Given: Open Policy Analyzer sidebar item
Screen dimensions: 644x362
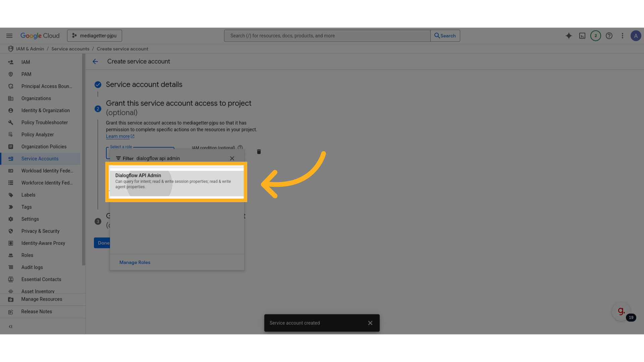Looking at the screenshot, I should (x=40, y=134).
